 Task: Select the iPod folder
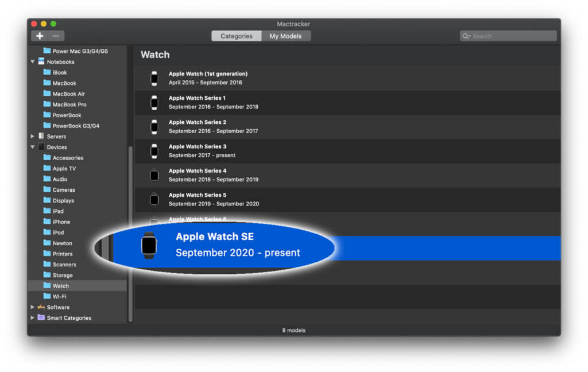(x=53, y=232)
